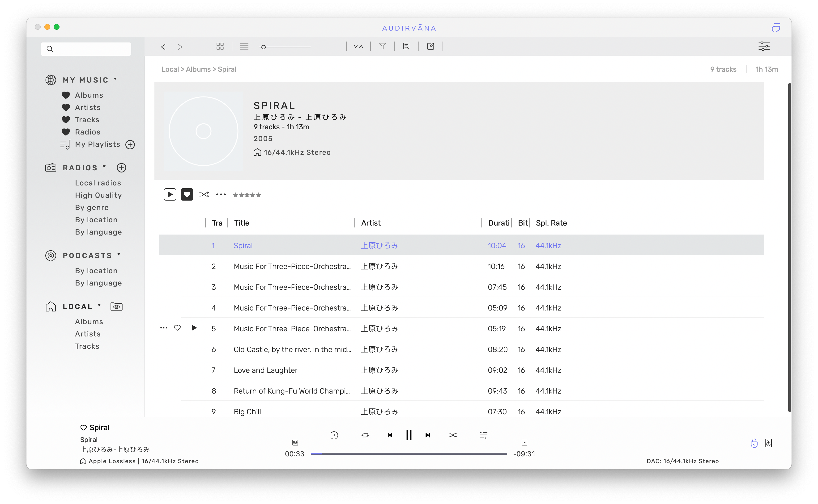Viewport: 818px width, 504px height.
Task: Open the playlist notes icon in toolbar
Action: point(406,46)
